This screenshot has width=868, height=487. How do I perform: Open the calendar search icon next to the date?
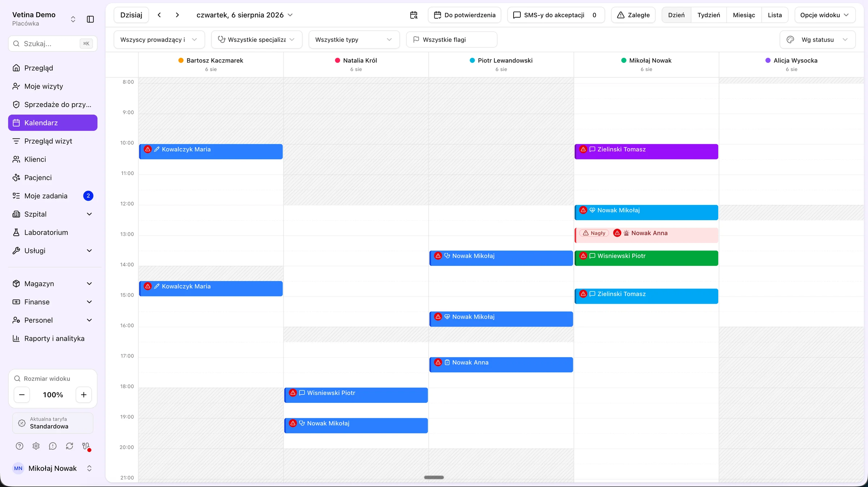pos(414,15)
